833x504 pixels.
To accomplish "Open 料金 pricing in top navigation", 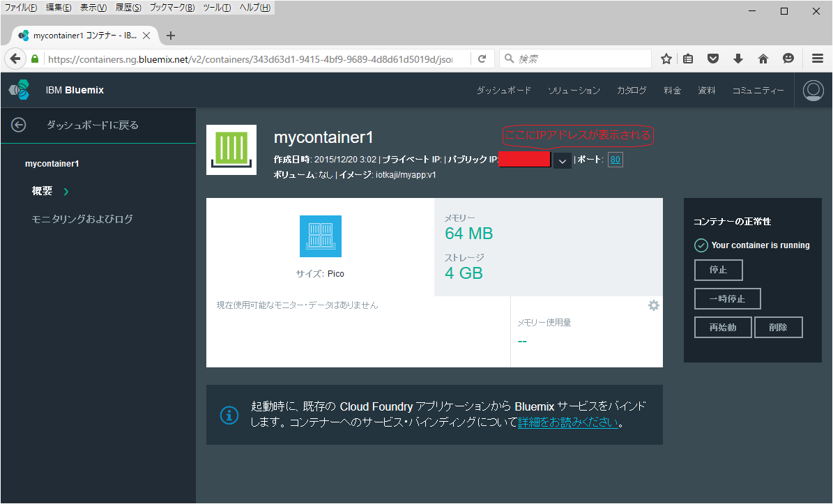I will click(673, 91).
